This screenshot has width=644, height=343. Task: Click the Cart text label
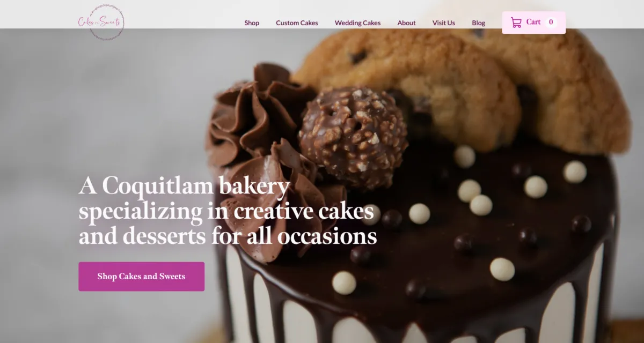[x=533, y=22]
